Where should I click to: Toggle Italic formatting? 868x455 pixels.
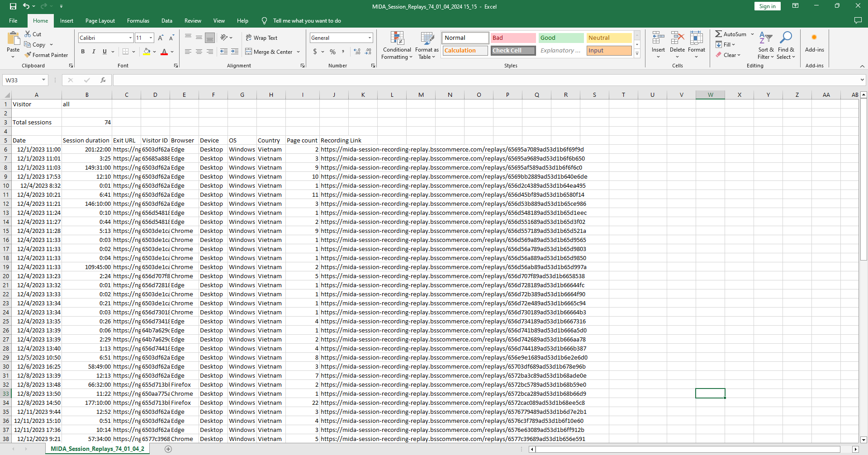click(x=94, y=52)
